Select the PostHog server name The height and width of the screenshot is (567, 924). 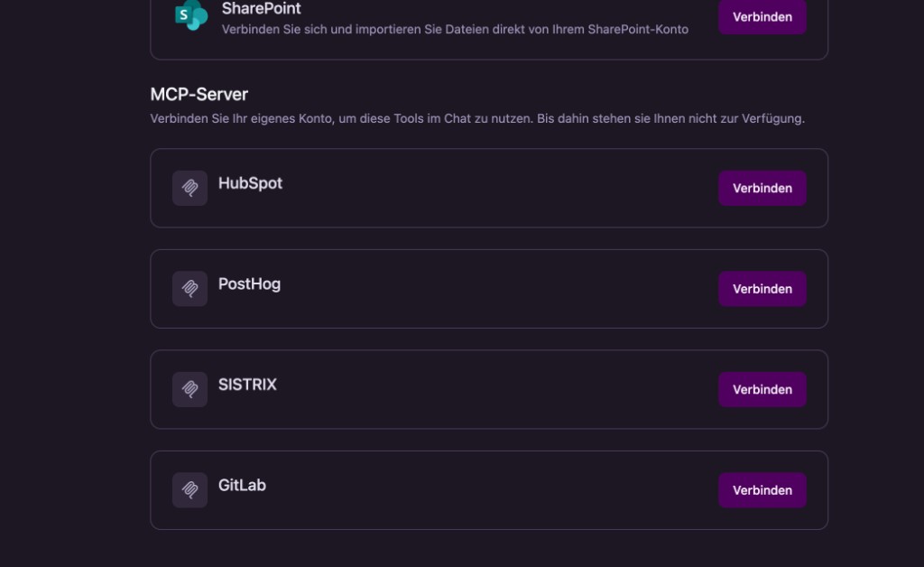point(249,284)
